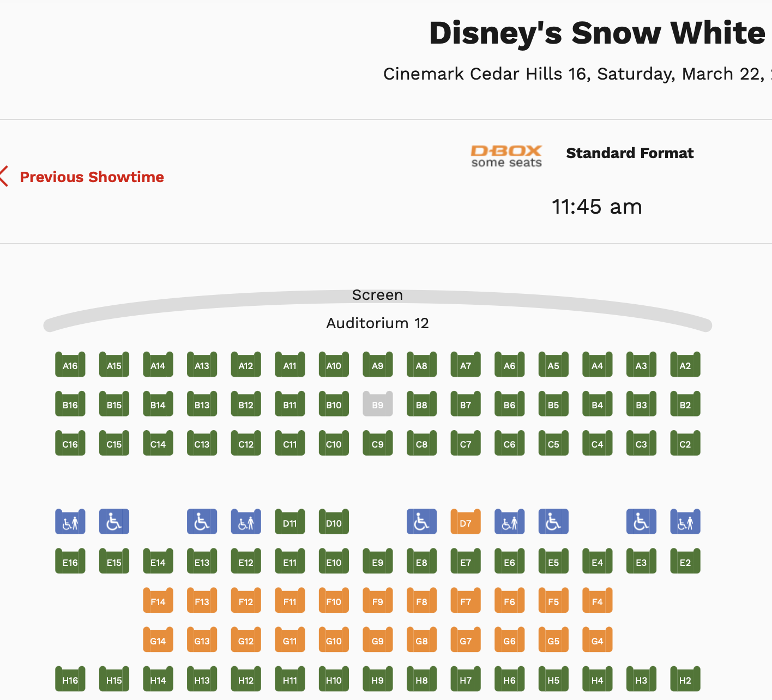Toggle D-BOX seat F9 selection
This screenshot has width=772, height=700.
pos(378,601)
